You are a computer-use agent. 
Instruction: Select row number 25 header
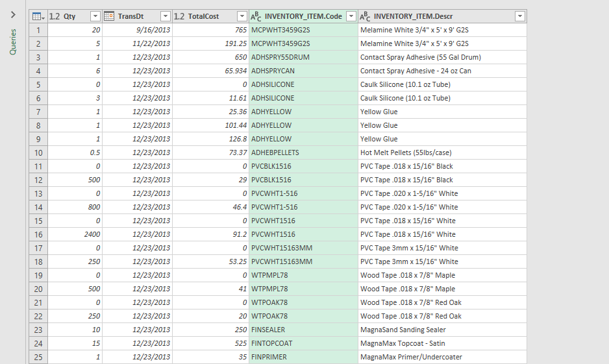pyautogui.click(x=38, y=357)
